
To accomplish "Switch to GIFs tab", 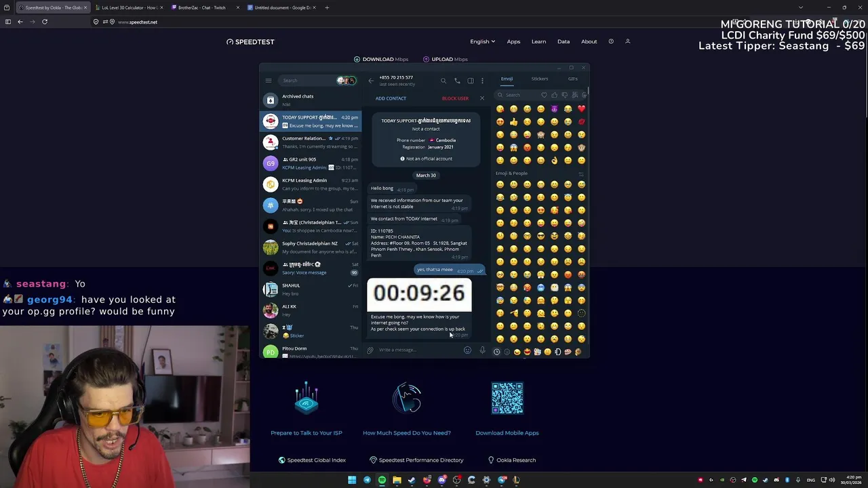I will click(x=573, y=79).
